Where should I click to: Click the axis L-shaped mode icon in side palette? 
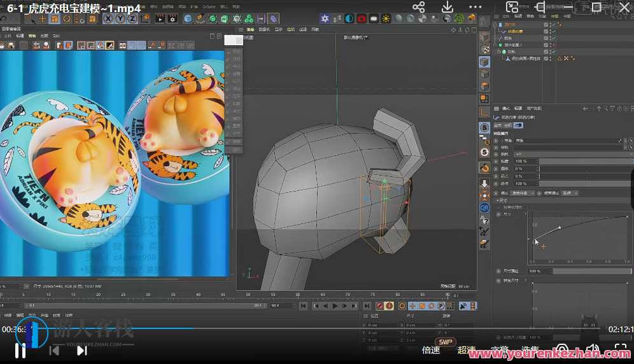click(484, 111)
